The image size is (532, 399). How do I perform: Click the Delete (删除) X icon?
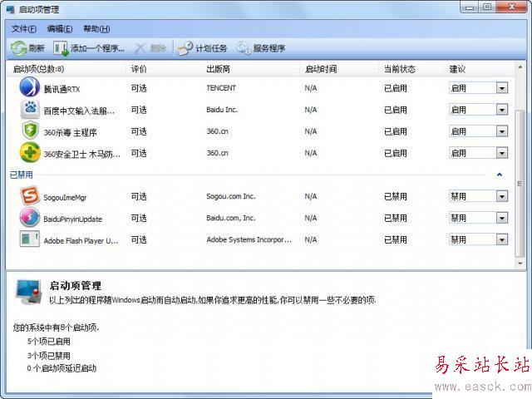pyautogui.click(x=140, y=48)
